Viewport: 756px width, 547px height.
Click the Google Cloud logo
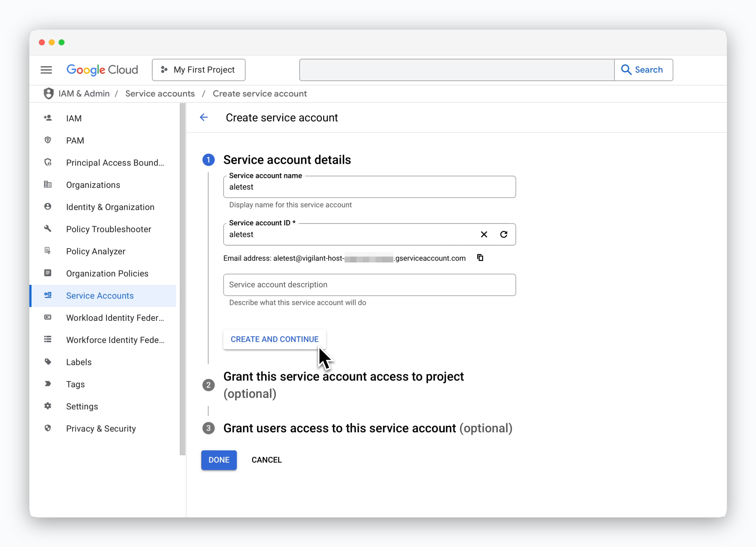point(102,70)
